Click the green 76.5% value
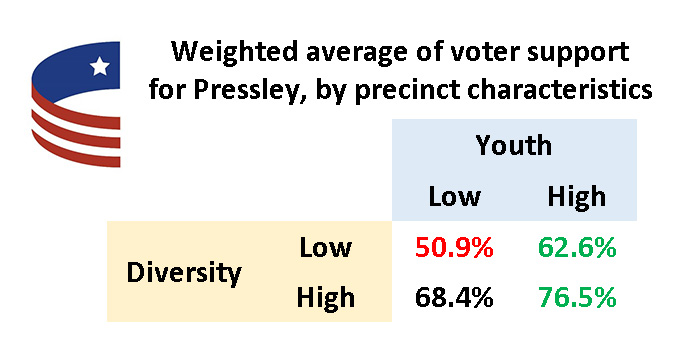Screen dimensions: 693x362 tap(577, 297)
